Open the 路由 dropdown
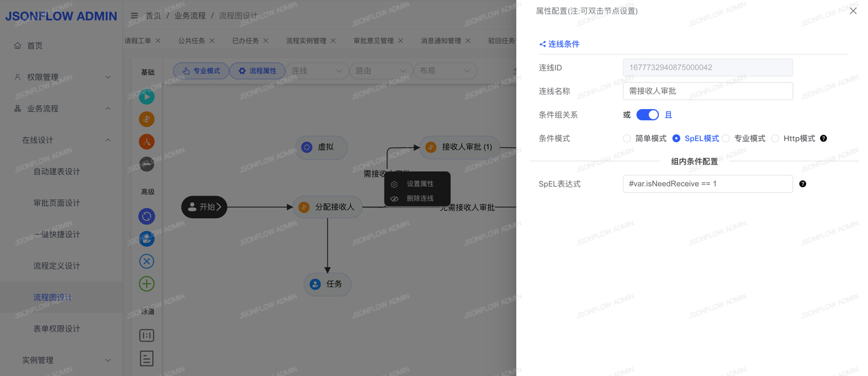 pyautogui.click(x=380, y=71)
